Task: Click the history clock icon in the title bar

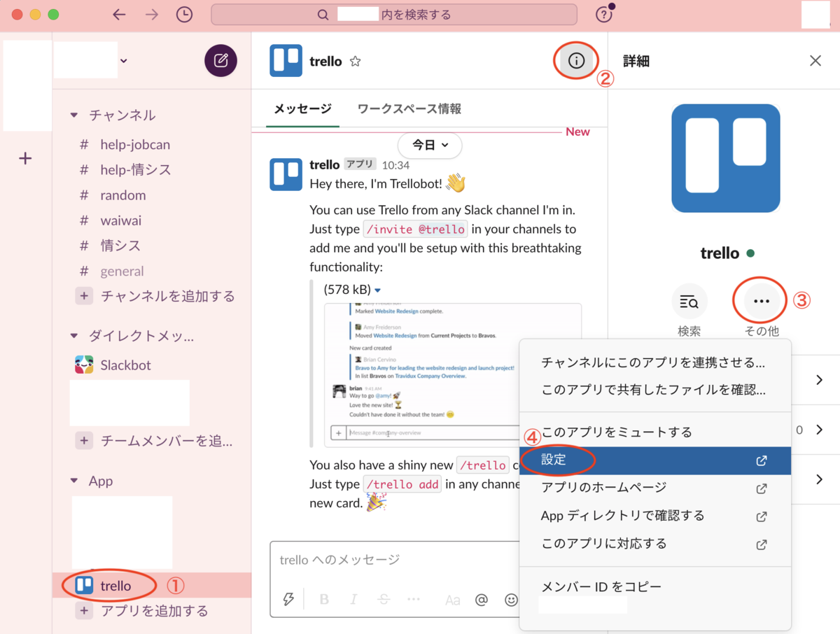Action: (184, 14)
